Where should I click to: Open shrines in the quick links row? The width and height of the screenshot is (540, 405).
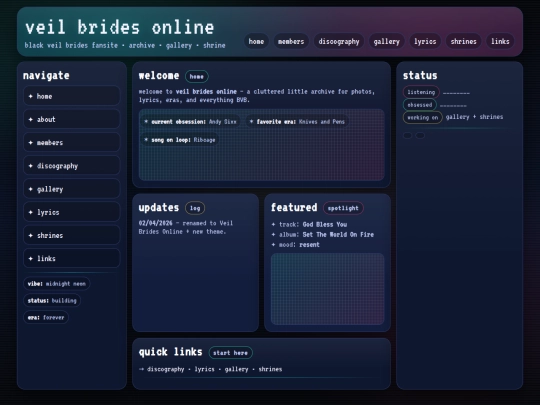click(270, 369)
